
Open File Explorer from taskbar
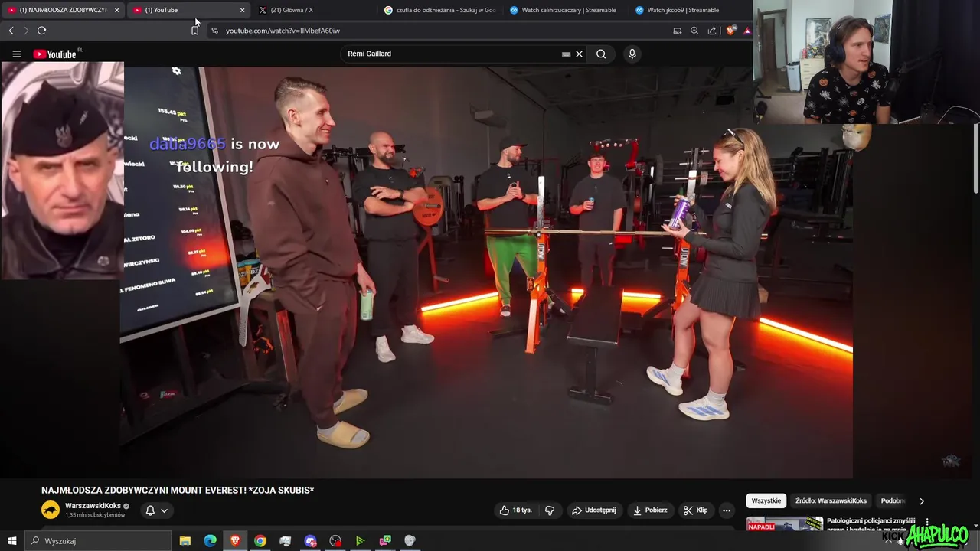pyautogui.click(x=185, y=541)
